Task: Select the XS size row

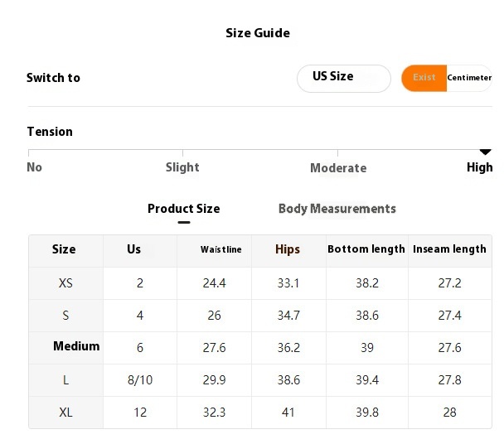Action: 65,283
